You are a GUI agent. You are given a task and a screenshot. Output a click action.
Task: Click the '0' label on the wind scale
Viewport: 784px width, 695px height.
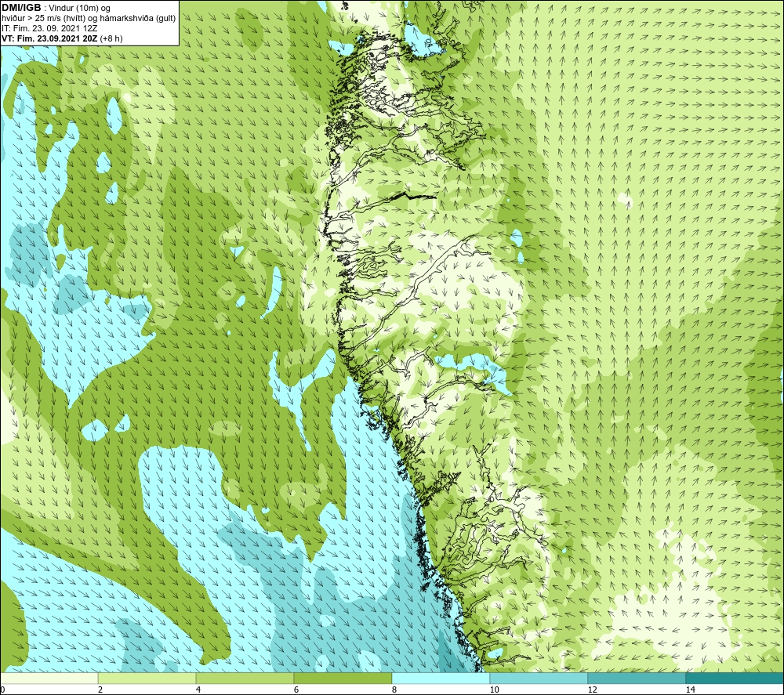(x=2, y=690)
